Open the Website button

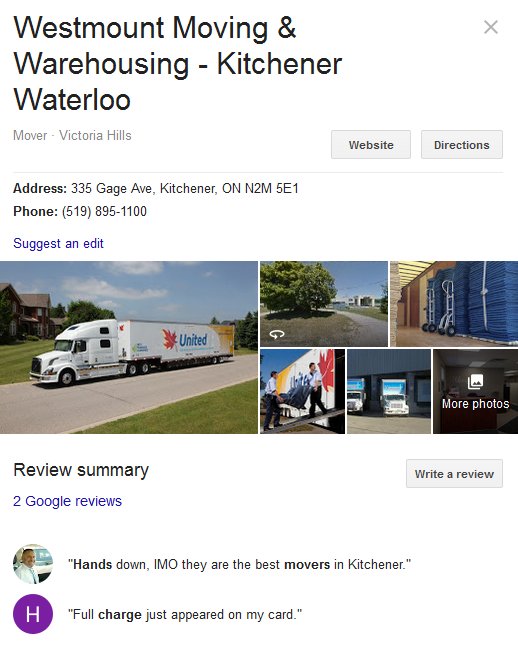click(371, 145)
